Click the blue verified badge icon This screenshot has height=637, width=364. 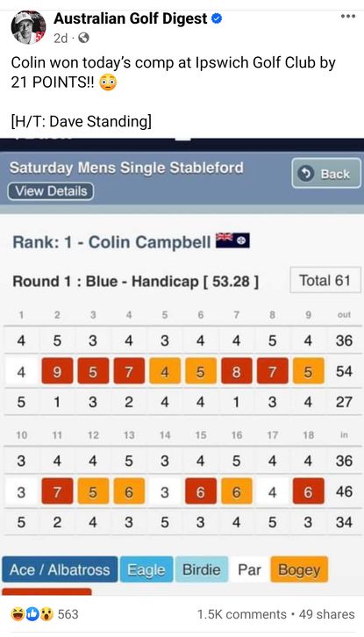click(217, 18)
